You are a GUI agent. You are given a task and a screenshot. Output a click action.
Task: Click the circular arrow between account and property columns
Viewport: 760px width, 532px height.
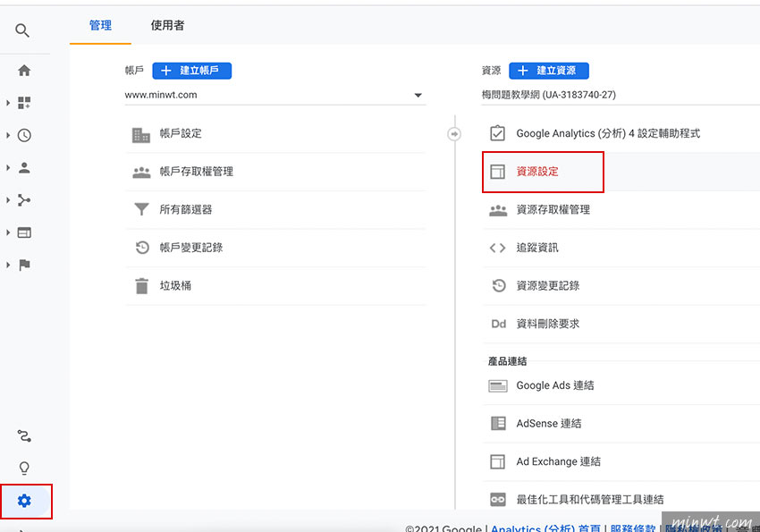click(x=454, y=134)
